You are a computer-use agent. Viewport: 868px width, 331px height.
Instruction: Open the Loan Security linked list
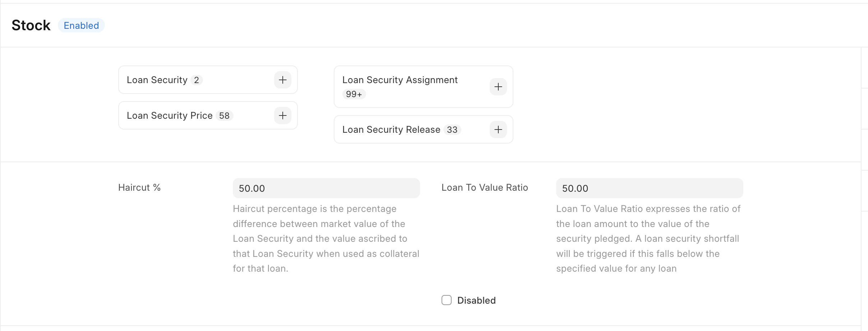[x=157, y=80]
